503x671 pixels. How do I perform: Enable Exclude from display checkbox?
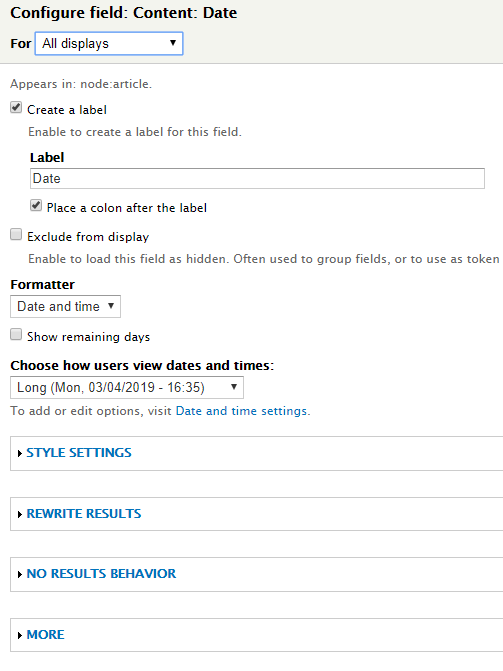pos(16,235)
